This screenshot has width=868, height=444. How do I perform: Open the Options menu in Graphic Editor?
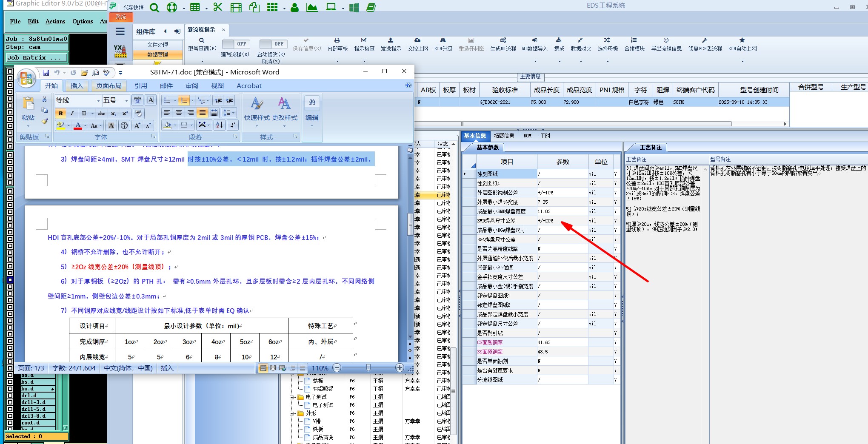coord(83,21)
